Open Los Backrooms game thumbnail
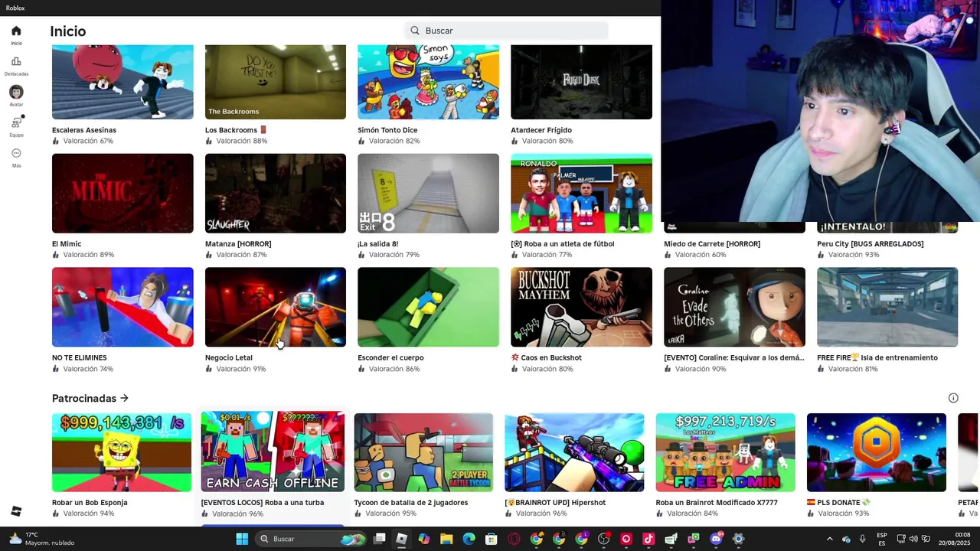Viewport: 980px width, 551px height. (276, 82)
